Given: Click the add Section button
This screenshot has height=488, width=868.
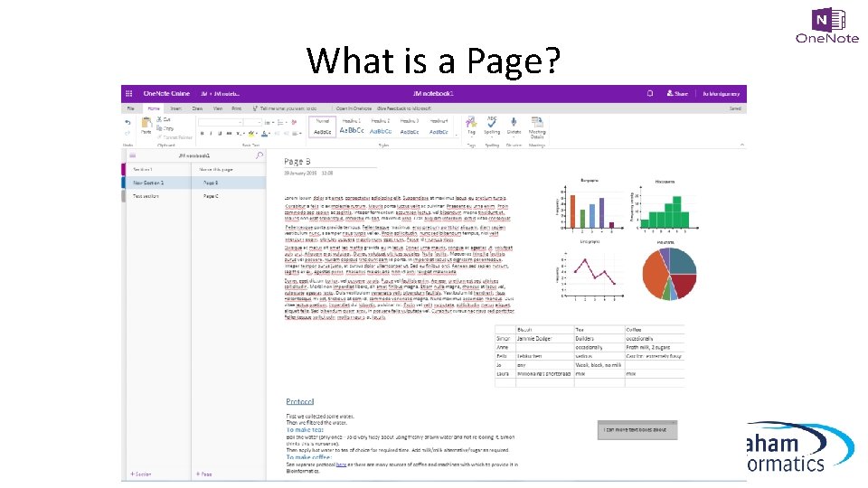Looking at the screenshot, I should pyautogui.click(x=141, y=474).
